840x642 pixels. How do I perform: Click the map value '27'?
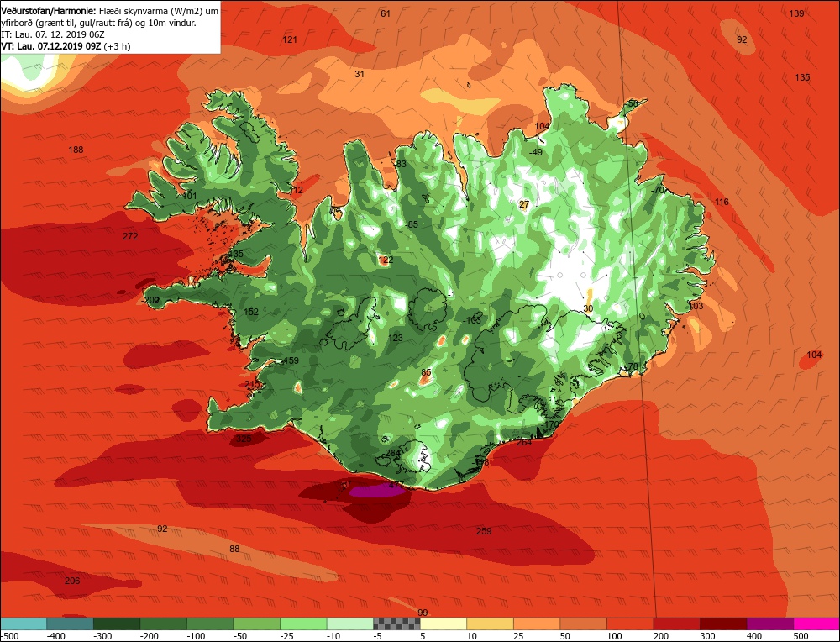pos(524,204)
